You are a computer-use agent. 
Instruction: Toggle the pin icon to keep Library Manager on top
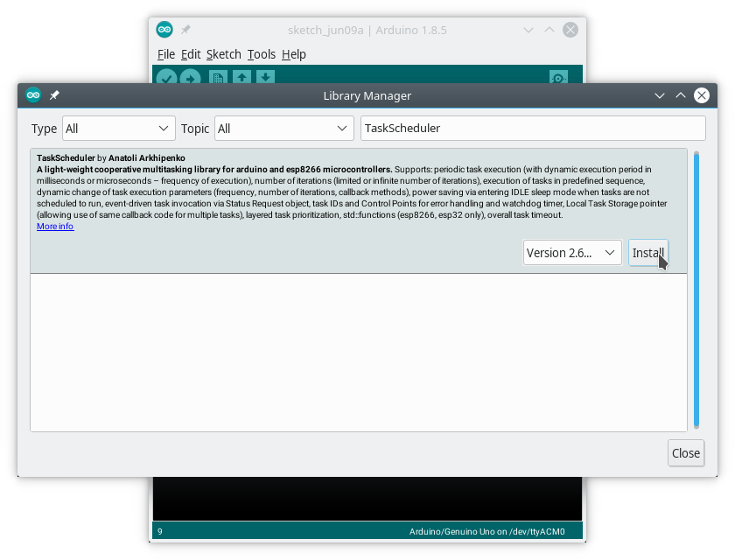click(x=54, y=95)
